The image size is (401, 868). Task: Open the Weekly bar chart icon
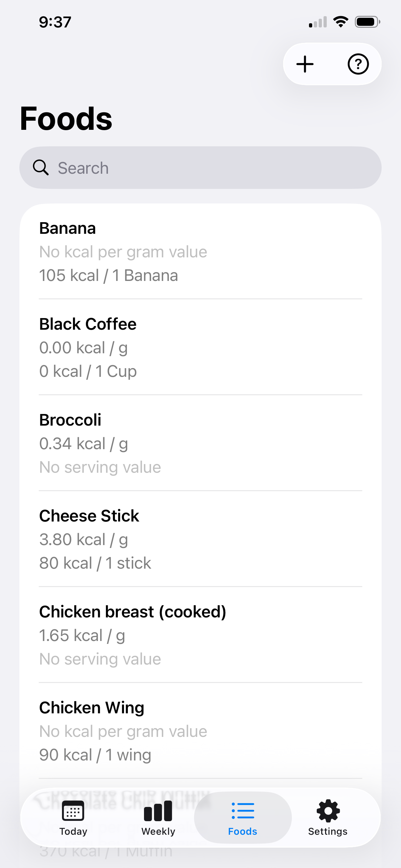[158, 811]
